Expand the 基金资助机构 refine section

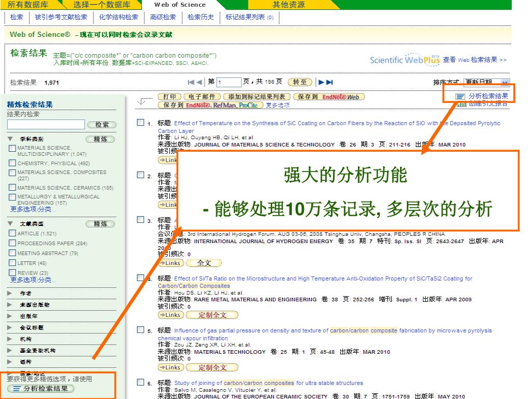click(9, 350)
